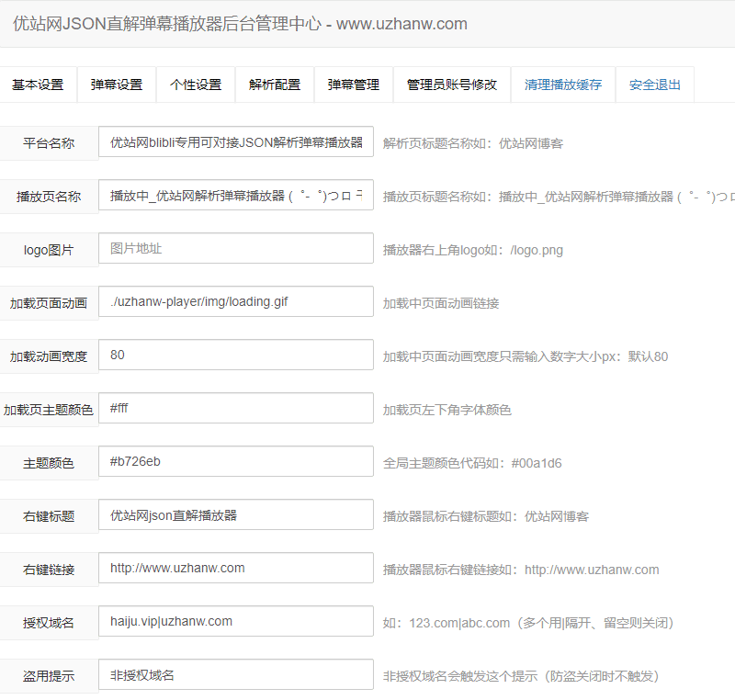Click the 盗用提示 input field
Viewport: 735px width, 700px height.
(236, 674)
